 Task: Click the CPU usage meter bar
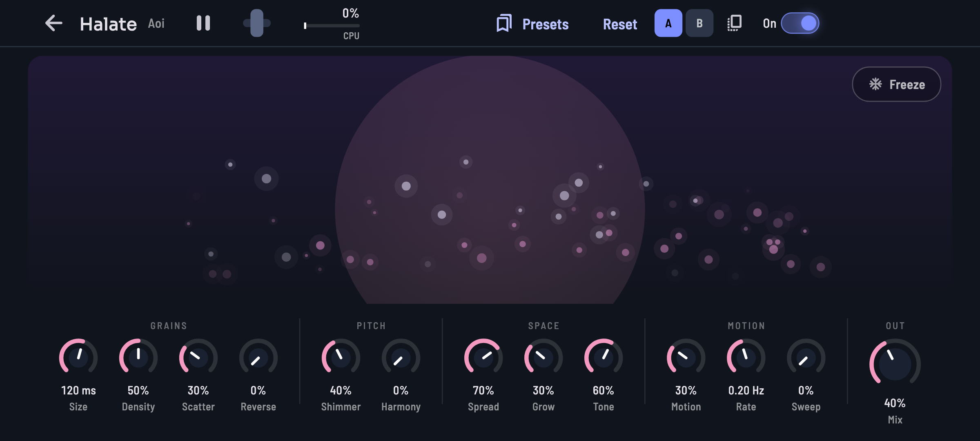332,26
